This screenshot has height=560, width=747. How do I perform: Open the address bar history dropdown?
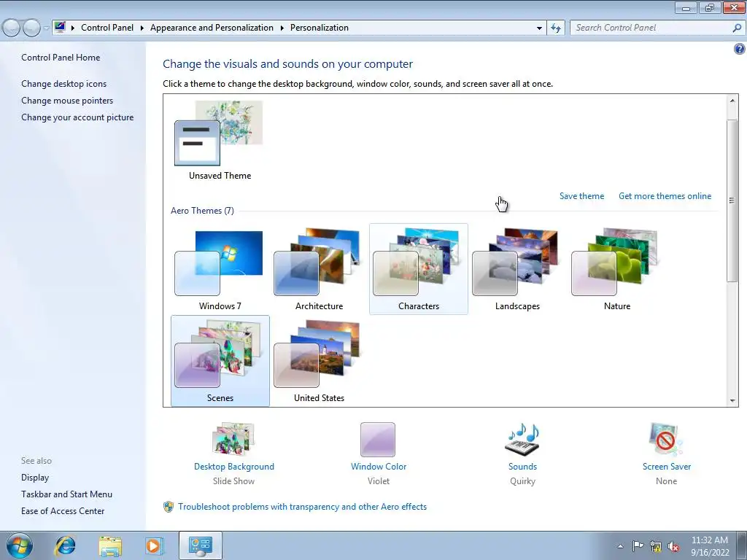539,28
